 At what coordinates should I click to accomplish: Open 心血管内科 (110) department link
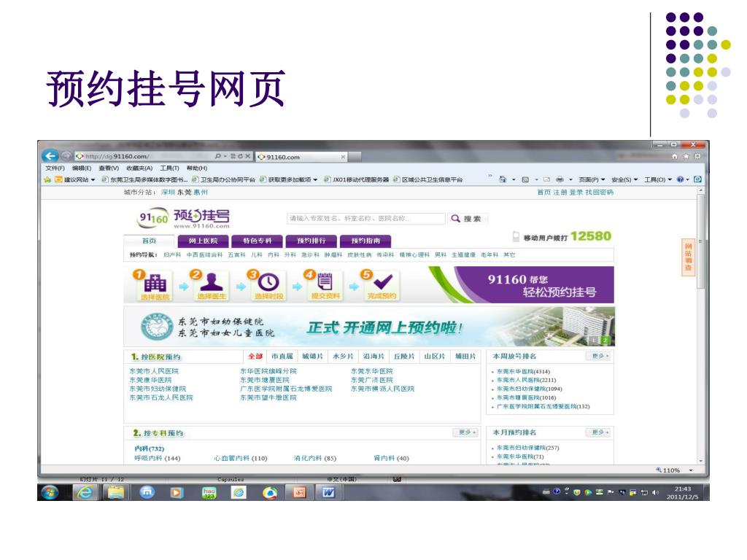(241, 458)
